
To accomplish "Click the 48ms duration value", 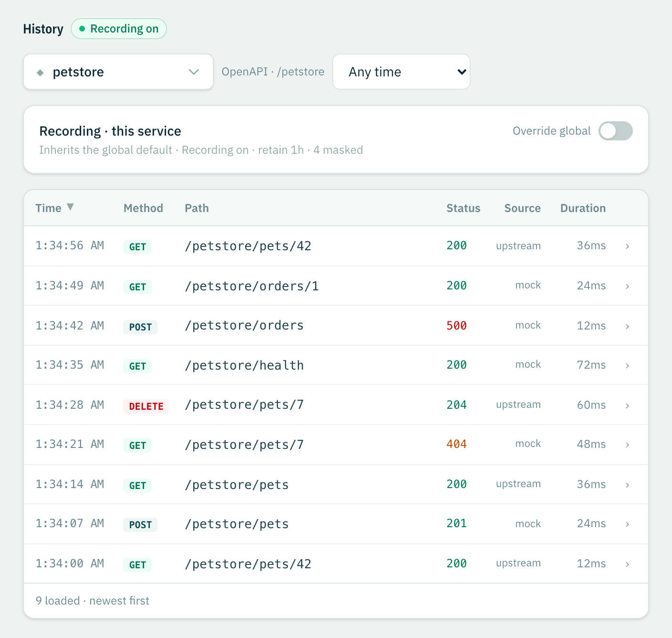I will 591,444.
